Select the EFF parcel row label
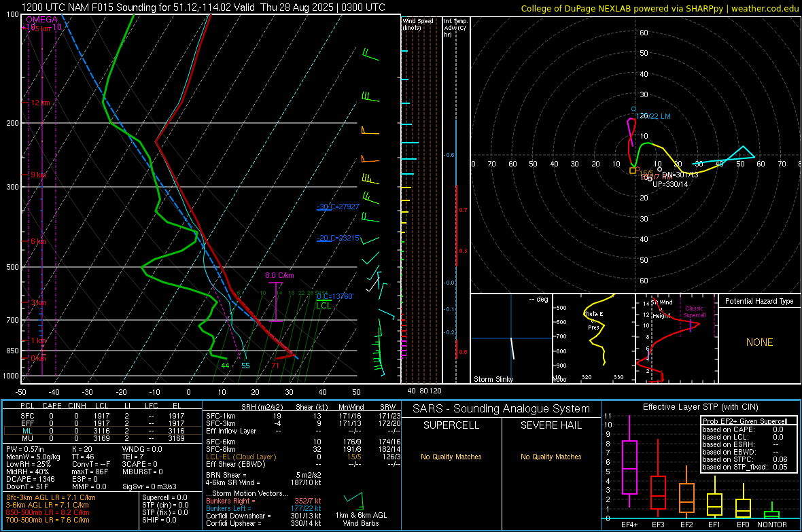The width and height of the screenshot is (802, 532). point(27,423)
